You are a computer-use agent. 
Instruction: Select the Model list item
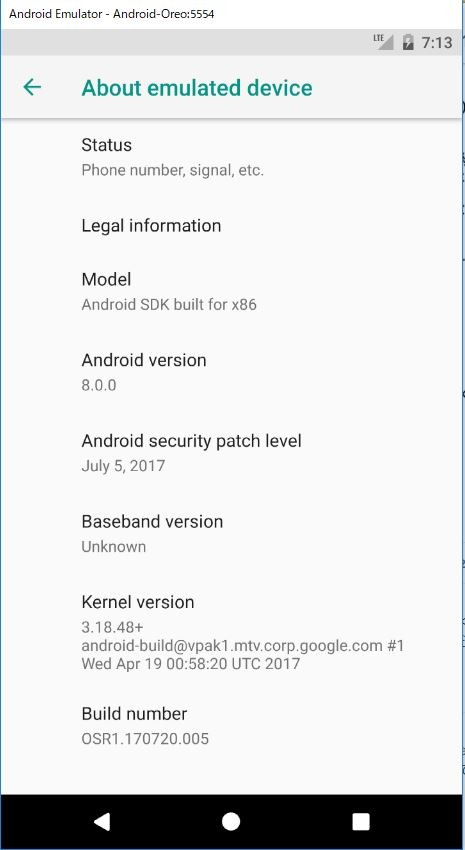click(x=230, y=292)
